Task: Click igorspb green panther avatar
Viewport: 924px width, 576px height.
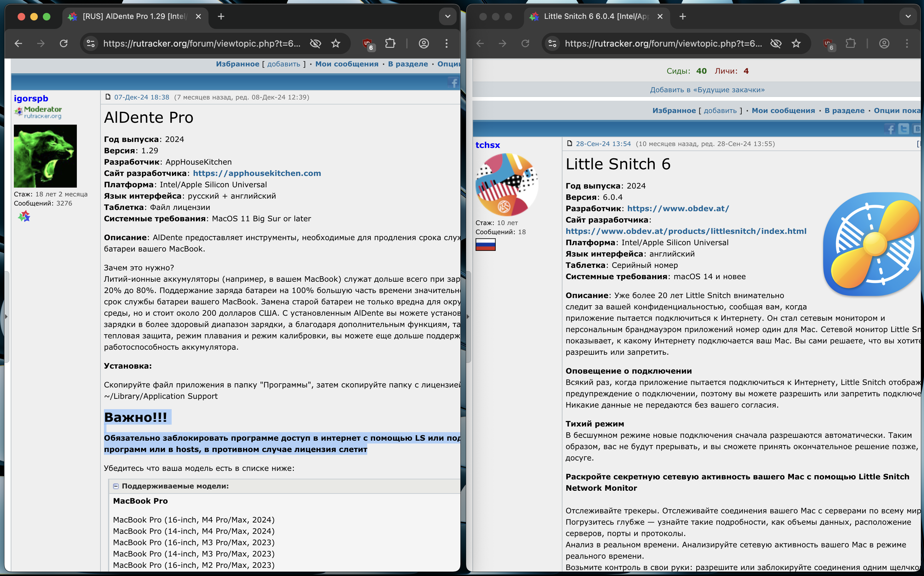Action: tap(45, 156)
